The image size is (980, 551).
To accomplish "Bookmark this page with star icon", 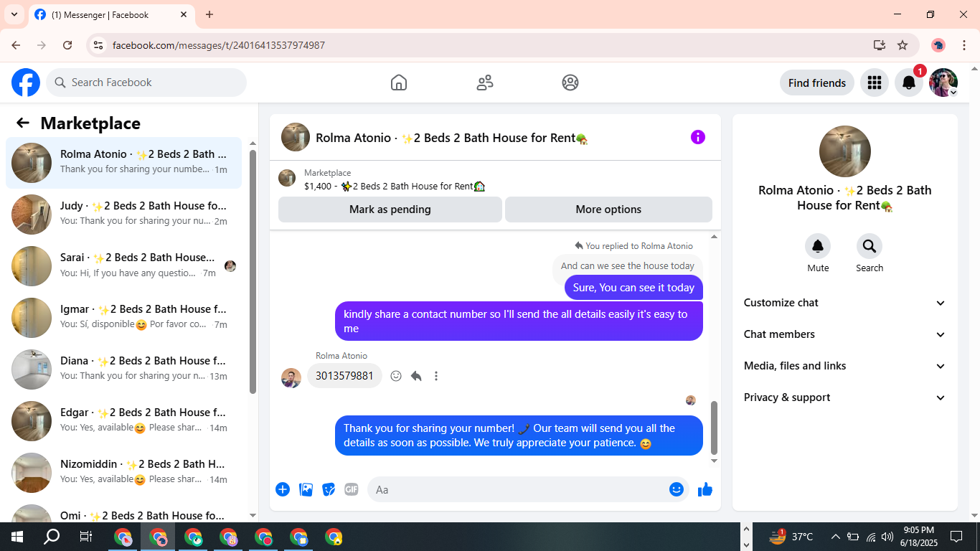I will [x=903, y=45].
